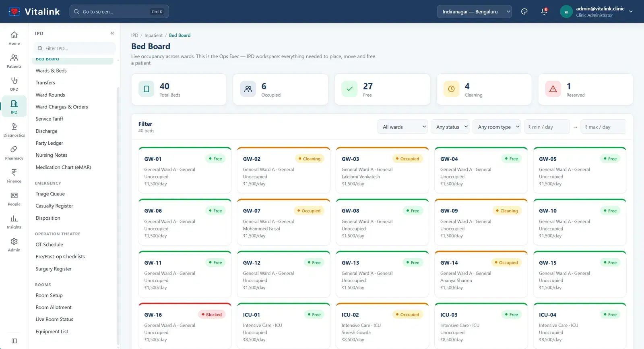This screenshot has height=349, width=644.
Task: Click the admin user avatar
Action: click(566, 12)
